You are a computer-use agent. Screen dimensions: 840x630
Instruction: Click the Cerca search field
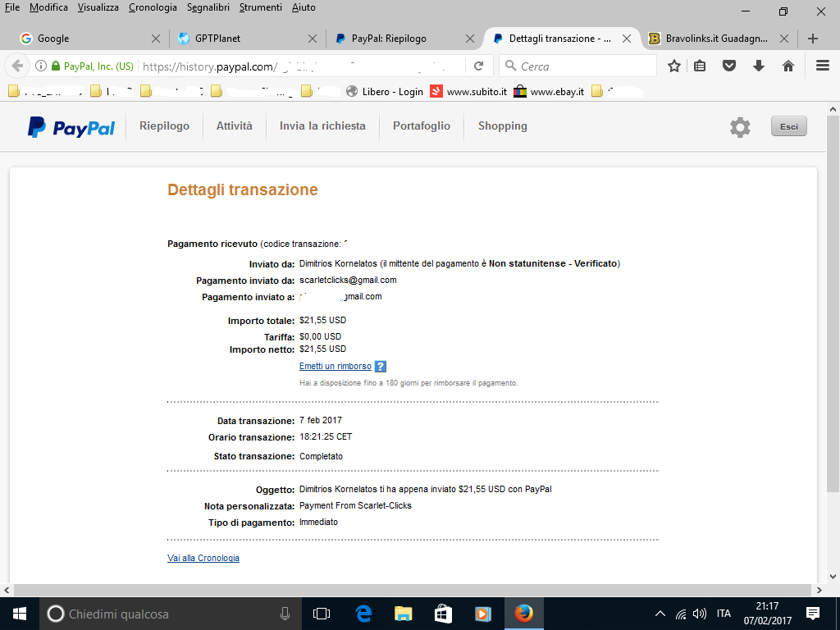pos(577,66)
